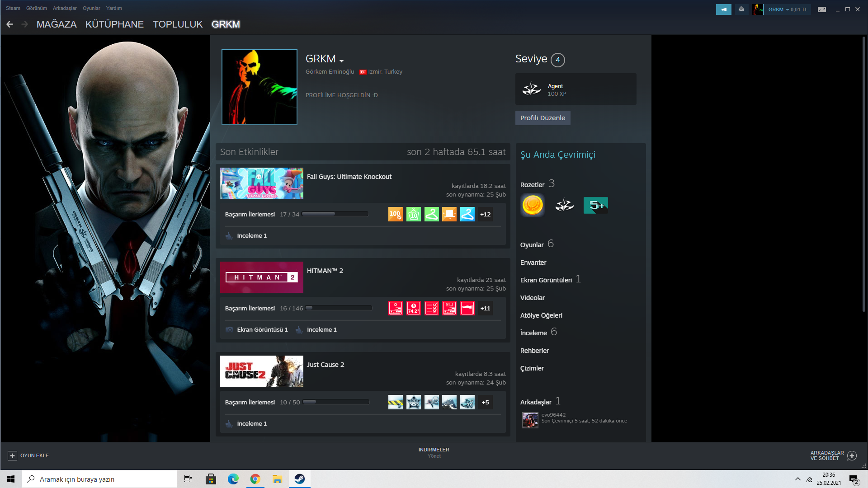
Task: Open the Just Cause 2 game title link
Action: (325, 365)
